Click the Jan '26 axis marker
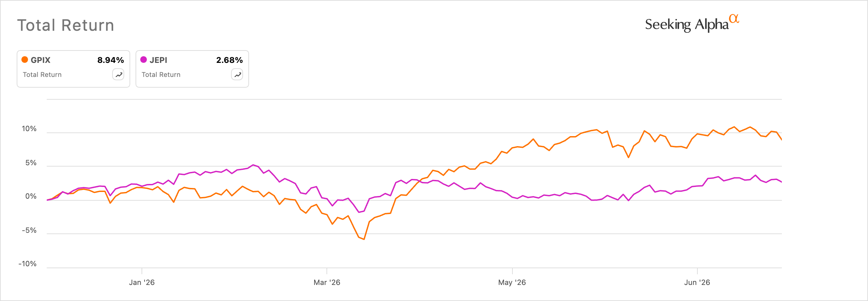 coord(142,283)
